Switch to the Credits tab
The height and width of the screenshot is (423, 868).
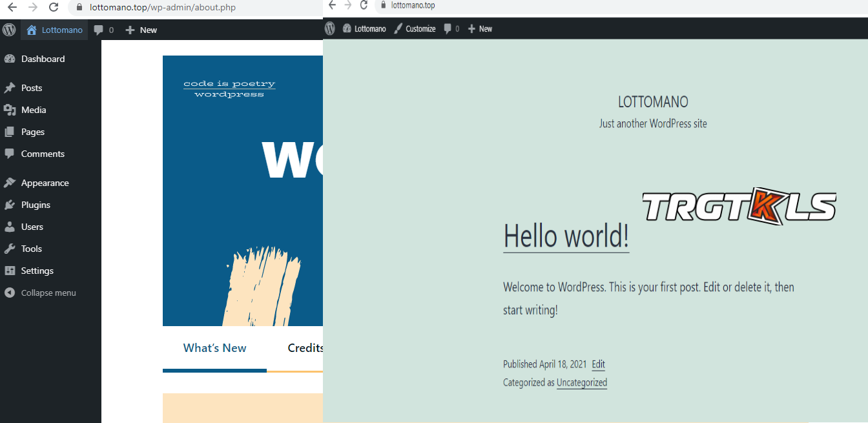click(305, 348)
